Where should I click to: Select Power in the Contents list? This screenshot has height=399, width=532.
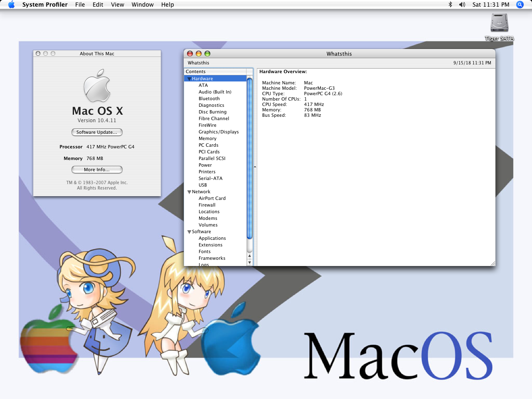point(205,165)
